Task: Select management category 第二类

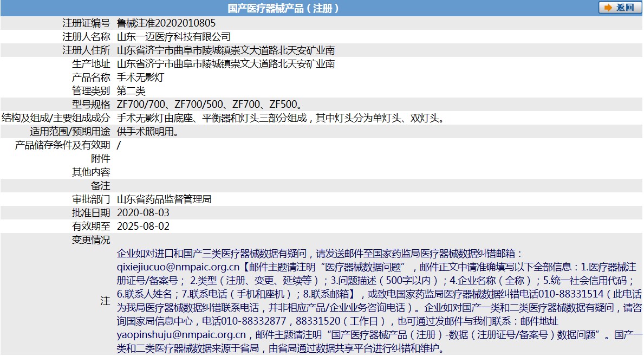Action: (131, 91)
